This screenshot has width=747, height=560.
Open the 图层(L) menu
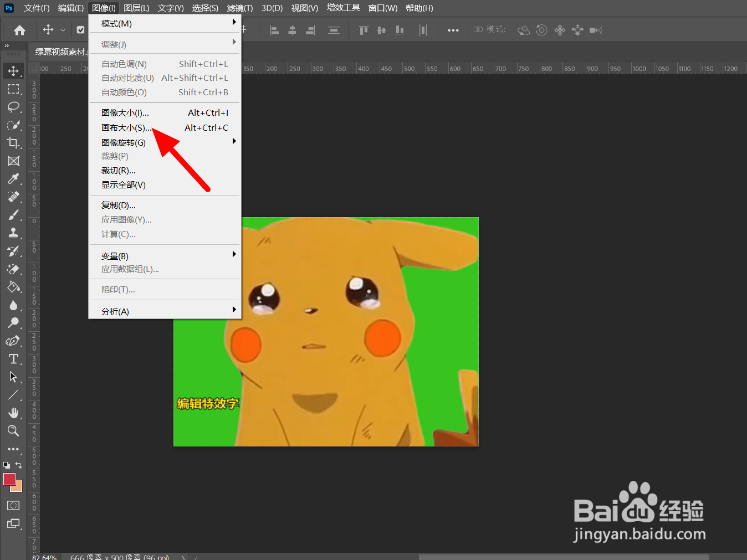coord(136,8)
